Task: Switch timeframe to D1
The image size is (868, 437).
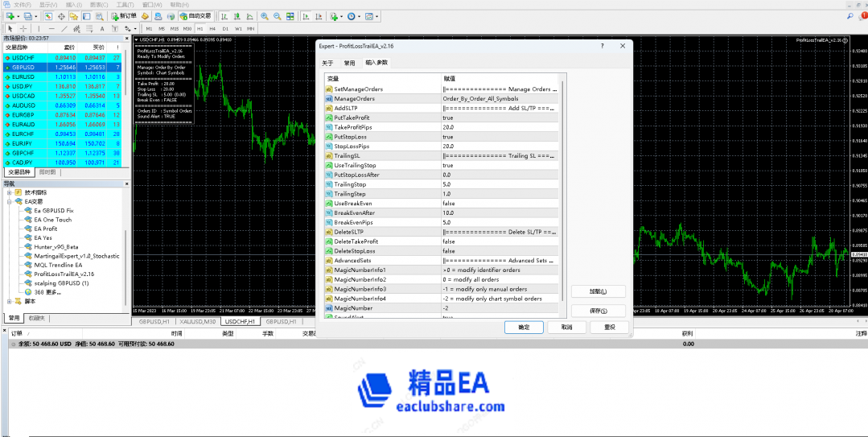Action: click(x=225, y=28)
